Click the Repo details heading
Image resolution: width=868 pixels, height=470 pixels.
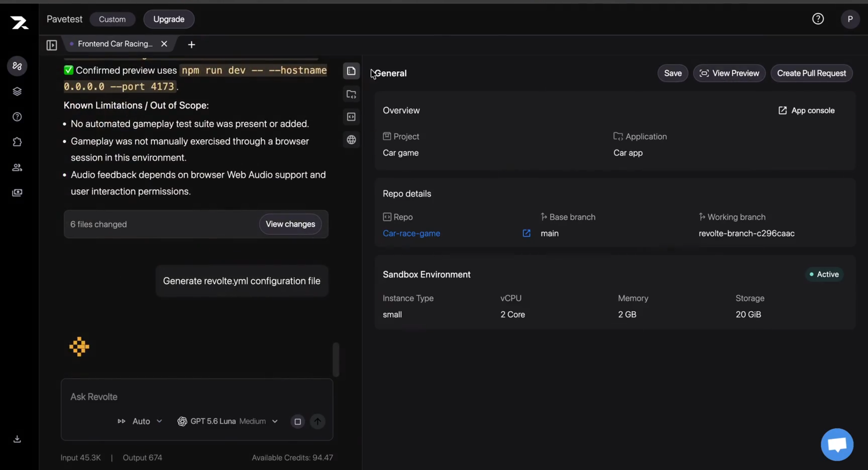tap(407, 194)
